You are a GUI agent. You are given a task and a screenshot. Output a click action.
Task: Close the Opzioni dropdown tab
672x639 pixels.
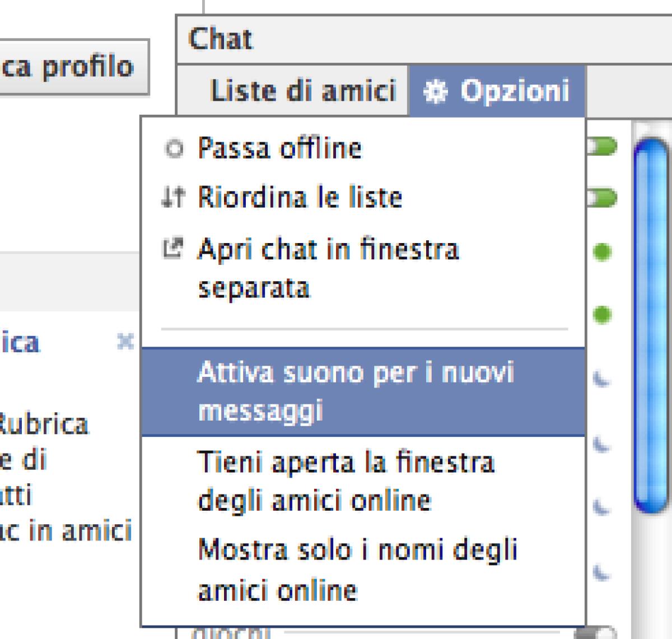(x=497, y=91)
